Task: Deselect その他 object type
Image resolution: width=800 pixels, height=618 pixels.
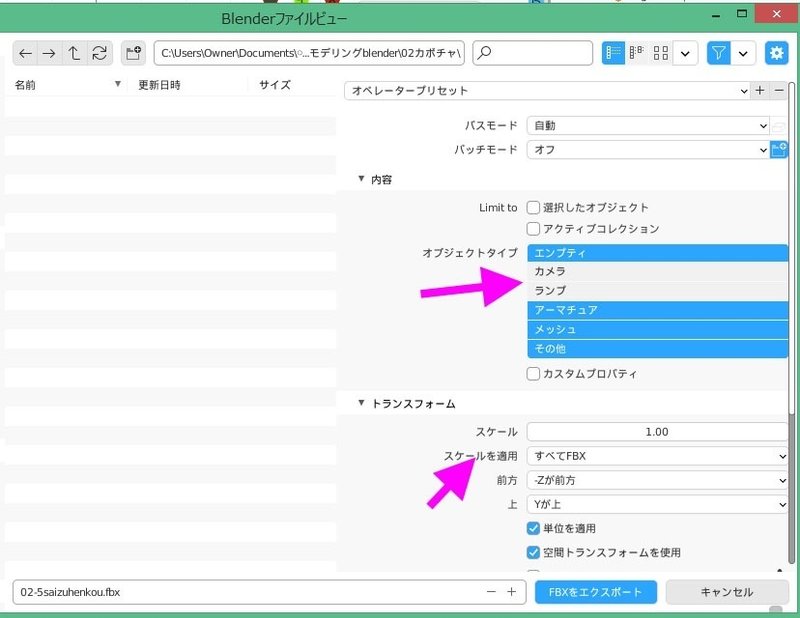Action: (x=658, y=349)
